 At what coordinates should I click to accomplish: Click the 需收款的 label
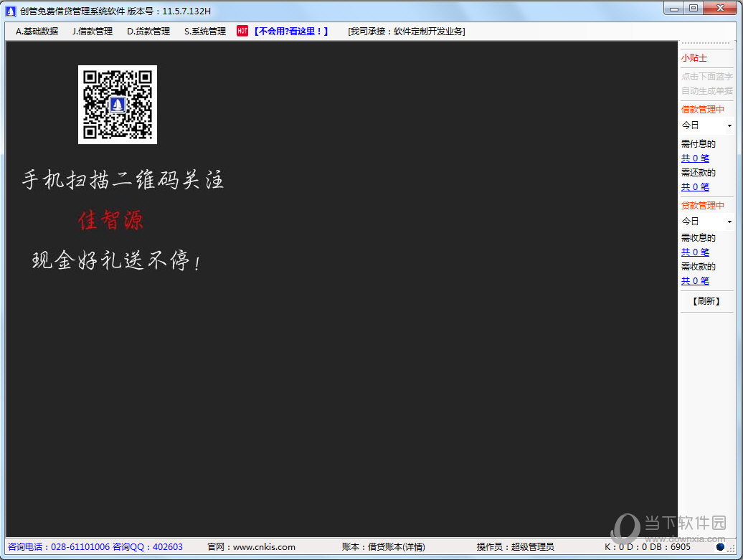[698, 267]
